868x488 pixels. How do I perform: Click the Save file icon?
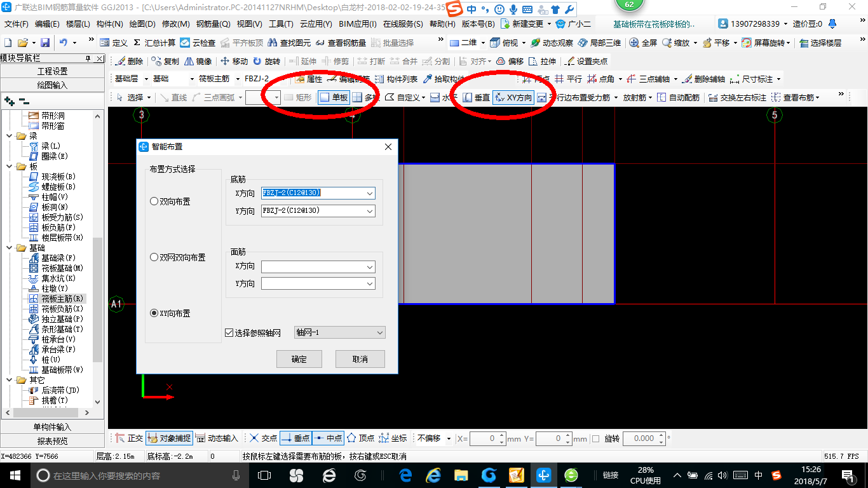click(x=45, y=43)
